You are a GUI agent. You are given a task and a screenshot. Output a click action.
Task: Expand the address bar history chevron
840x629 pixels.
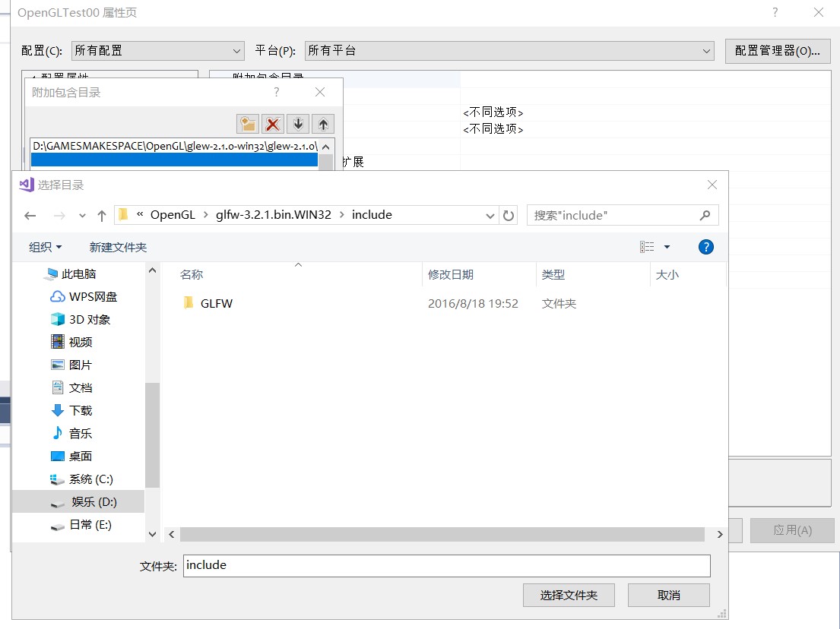tap(490, 215)
